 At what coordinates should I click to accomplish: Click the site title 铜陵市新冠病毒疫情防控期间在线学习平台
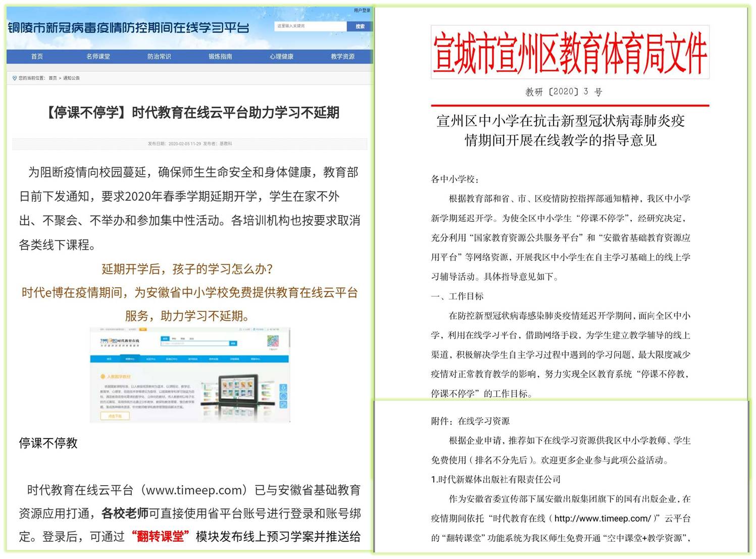(128, 28)
